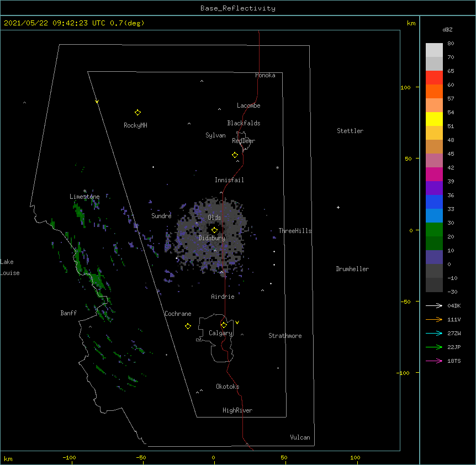476x465 pixels.
Task: Click the Stettler label
Action: click(350, 131)
